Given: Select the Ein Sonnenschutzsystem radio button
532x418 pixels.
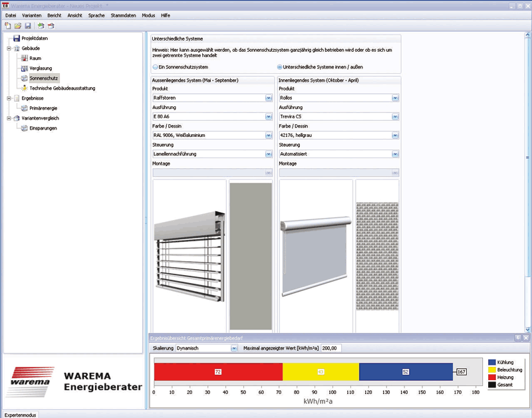Looking at the screenshot, I should [155, 67].
